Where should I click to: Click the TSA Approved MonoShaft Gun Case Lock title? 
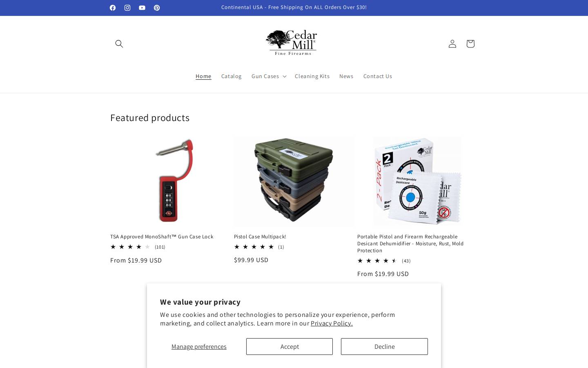coord(162,237)
